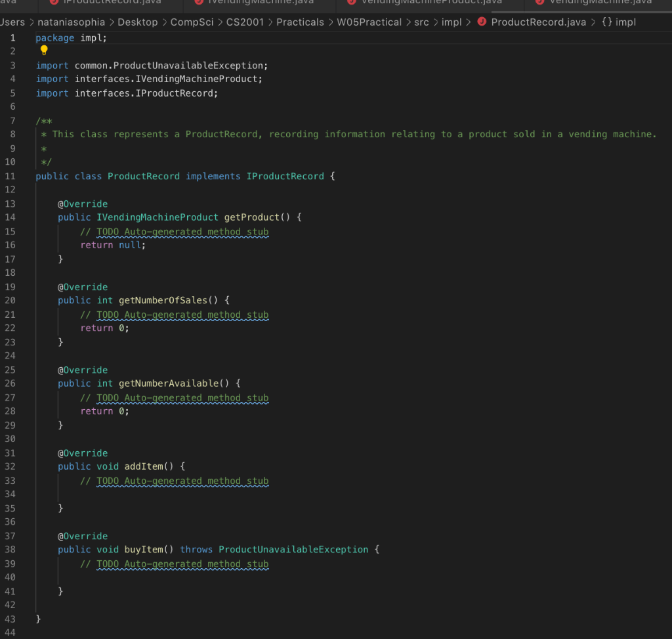Open the Practicals breadcrumb folder
672x639 pixels.
[300, 22]
